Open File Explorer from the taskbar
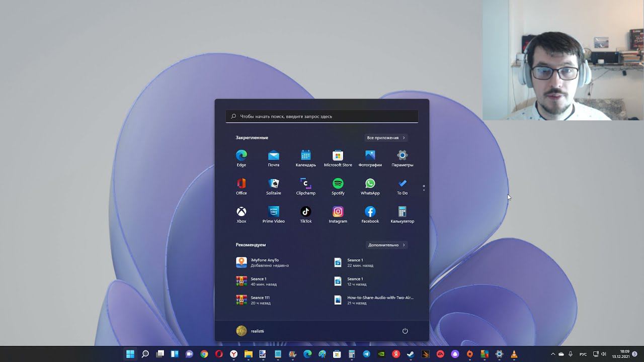Image resolution: width=644 pixels, height=362 pixels. 249,354
